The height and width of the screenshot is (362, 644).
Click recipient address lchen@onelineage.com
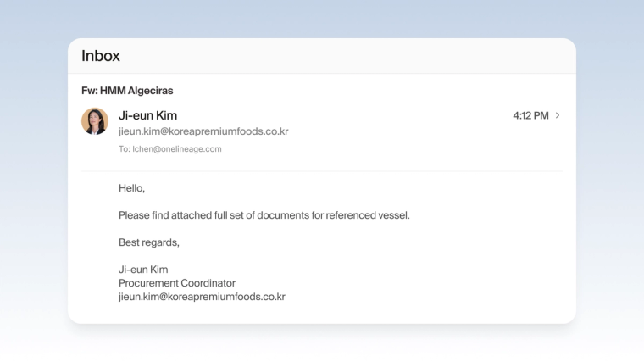point(176,148)
